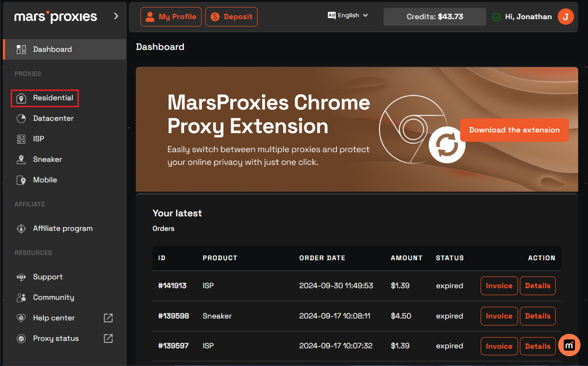
Task: Click the Help center heart icon
Action: tap(21, 318)
